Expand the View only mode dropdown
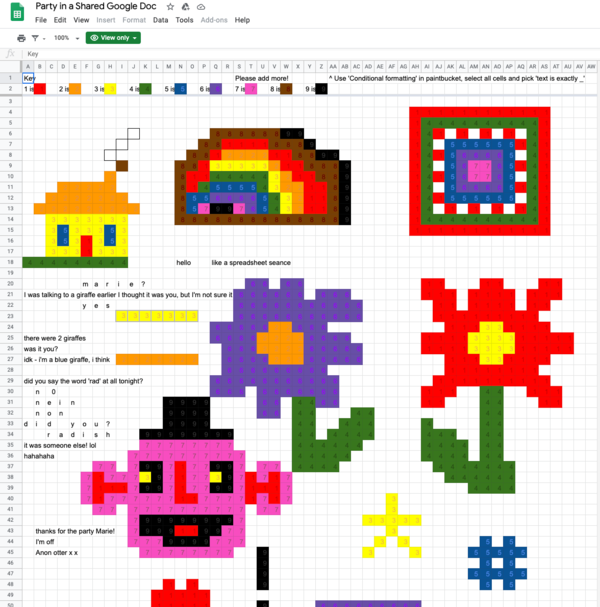This screenshot has height=607, width=600. (x=114, y=38)
